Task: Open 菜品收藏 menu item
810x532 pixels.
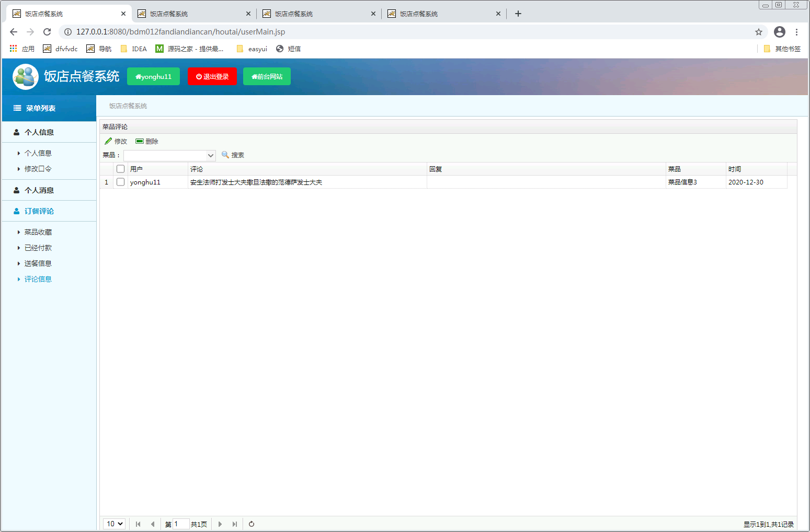Action: 38,232
